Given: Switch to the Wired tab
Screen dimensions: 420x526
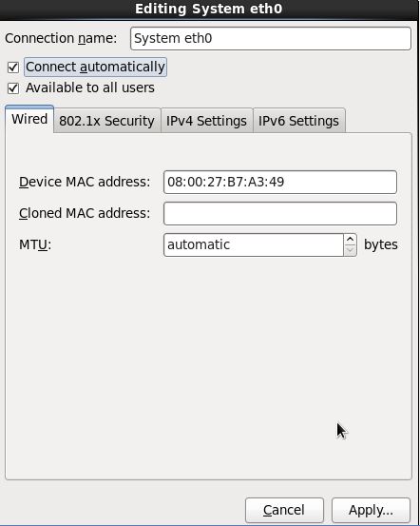Looking at the screenshot, I should (x=29, y=119).
